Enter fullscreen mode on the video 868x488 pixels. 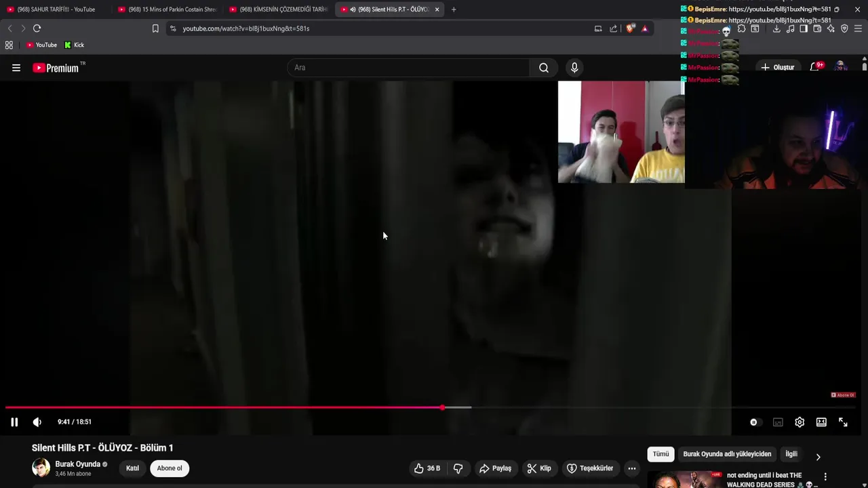pos(843,422)
